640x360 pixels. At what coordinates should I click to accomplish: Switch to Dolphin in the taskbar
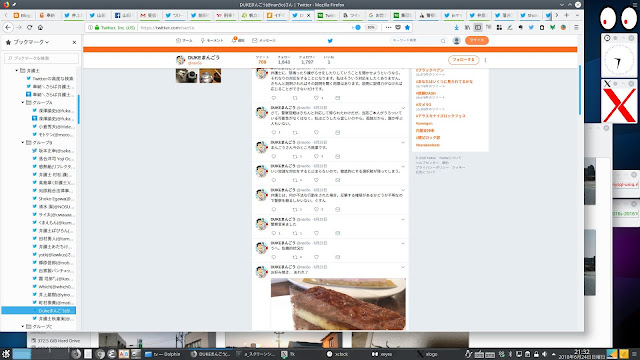tap(163, 354)
